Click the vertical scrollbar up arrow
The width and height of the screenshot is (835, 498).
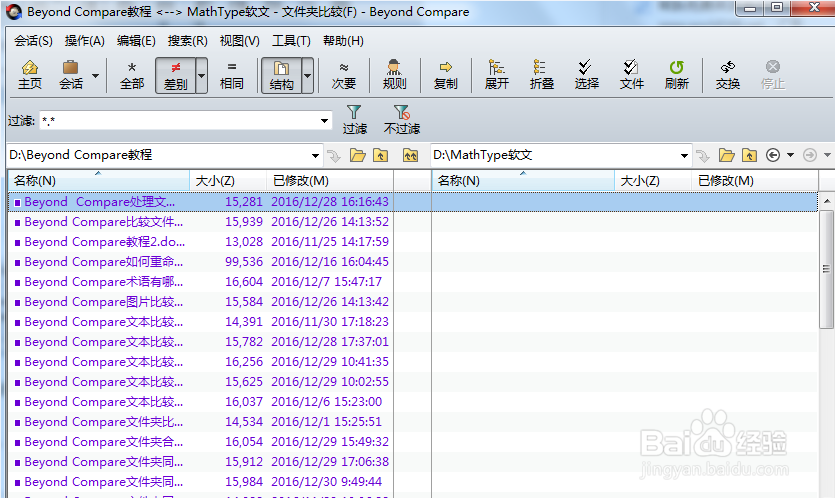826,201
